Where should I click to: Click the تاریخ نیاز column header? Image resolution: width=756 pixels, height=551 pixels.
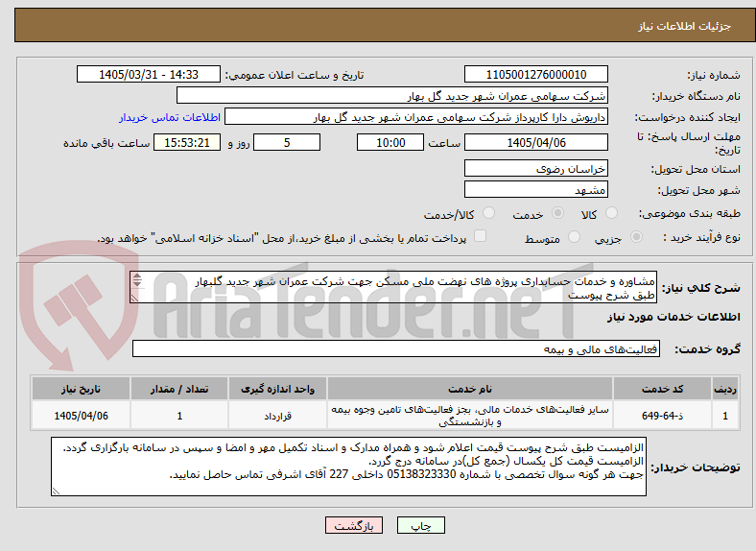(81, 389)
